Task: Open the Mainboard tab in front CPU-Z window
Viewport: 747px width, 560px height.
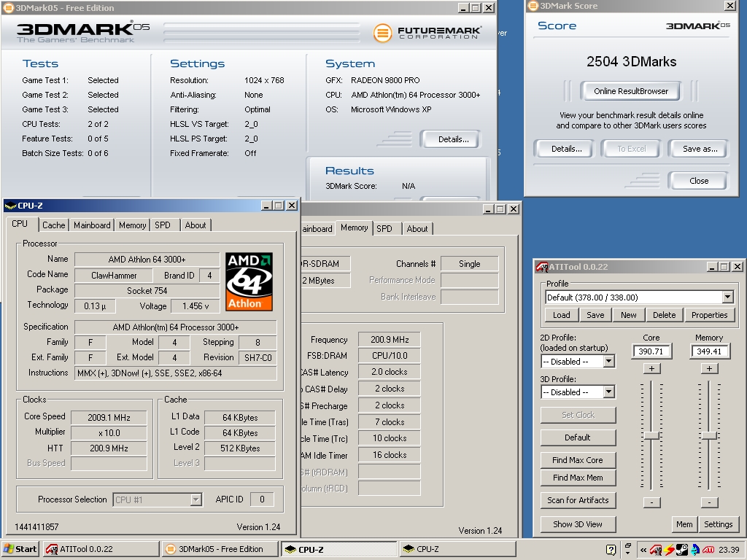Action: click(x=92, y=225)
